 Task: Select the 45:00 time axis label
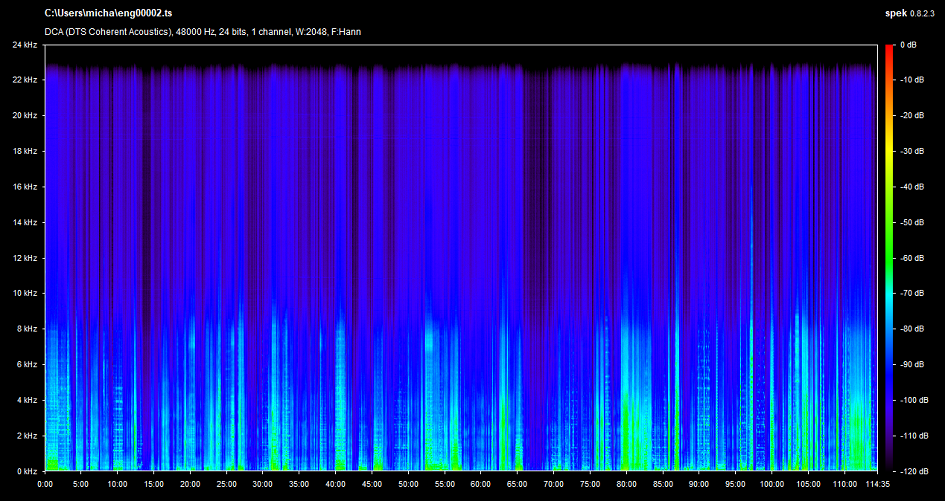click(x=371, y=485)
